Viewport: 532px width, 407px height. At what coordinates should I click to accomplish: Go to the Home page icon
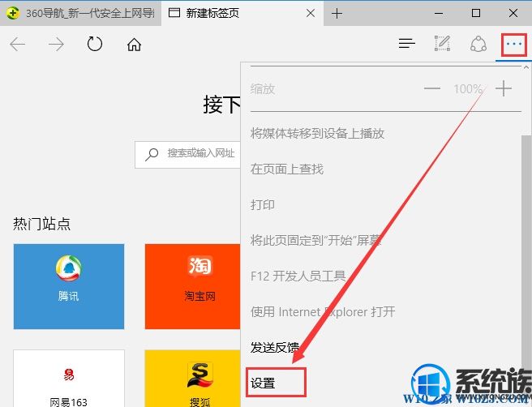coord(134,45)
